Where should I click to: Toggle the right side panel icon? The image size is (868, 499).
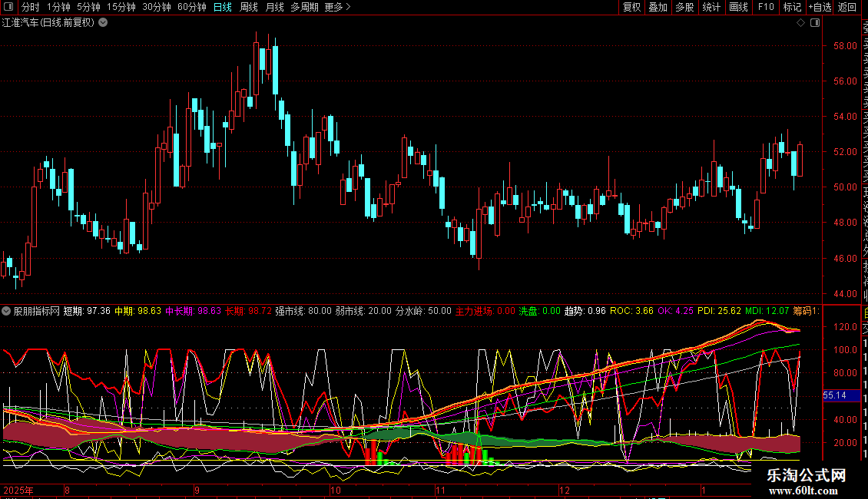coord(814,22)
